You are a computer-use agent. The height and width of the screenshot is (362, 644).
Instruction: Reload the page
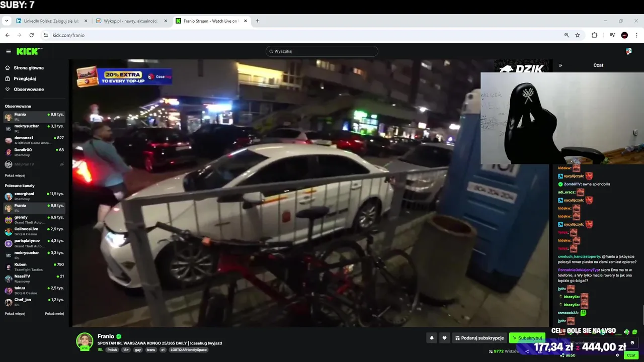(x=32, y=35)
